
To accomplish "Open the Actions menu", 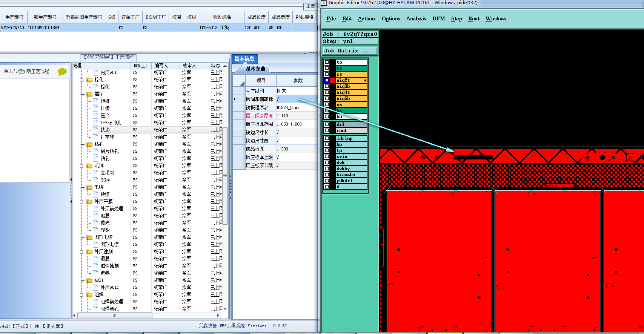I will pos(367,18).
